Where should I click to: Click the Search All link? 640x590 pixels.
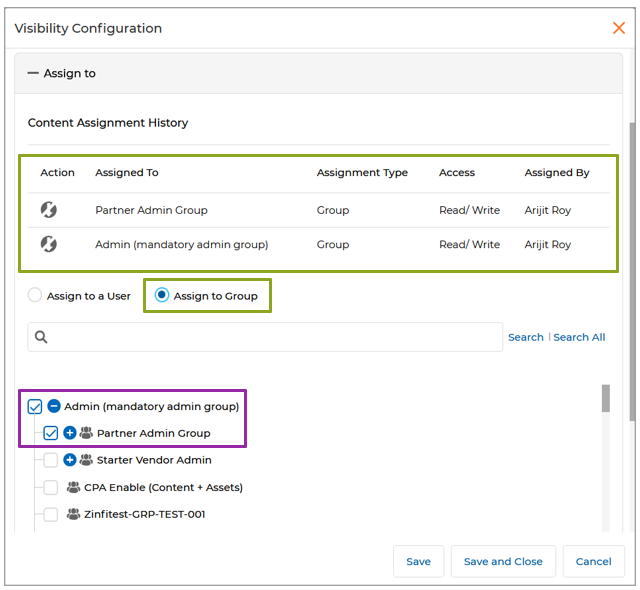click(x=579, y=337)
